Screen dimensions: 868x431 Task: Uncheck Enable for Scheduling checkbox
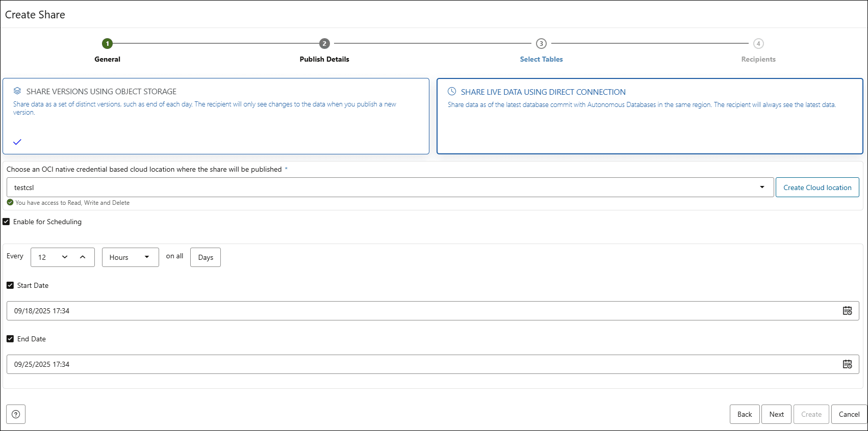tap(6, 222)
